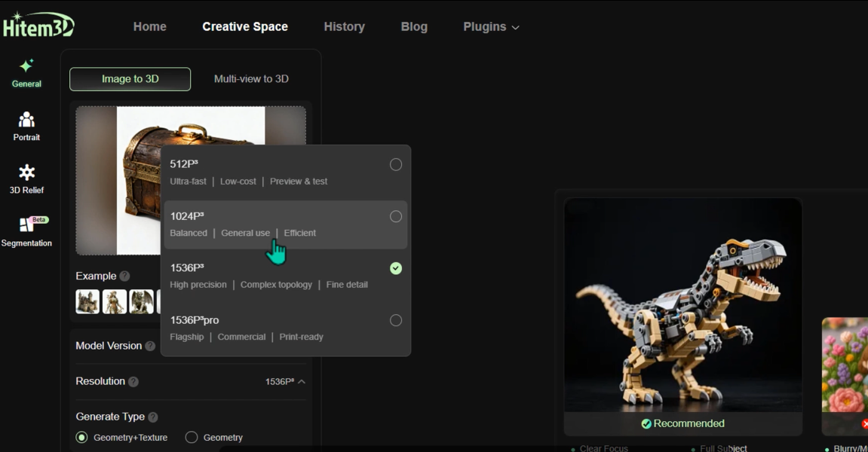Click the Example castle thumbnail
Viewport: 868px width, 452px height.
[x=87, y=302]
